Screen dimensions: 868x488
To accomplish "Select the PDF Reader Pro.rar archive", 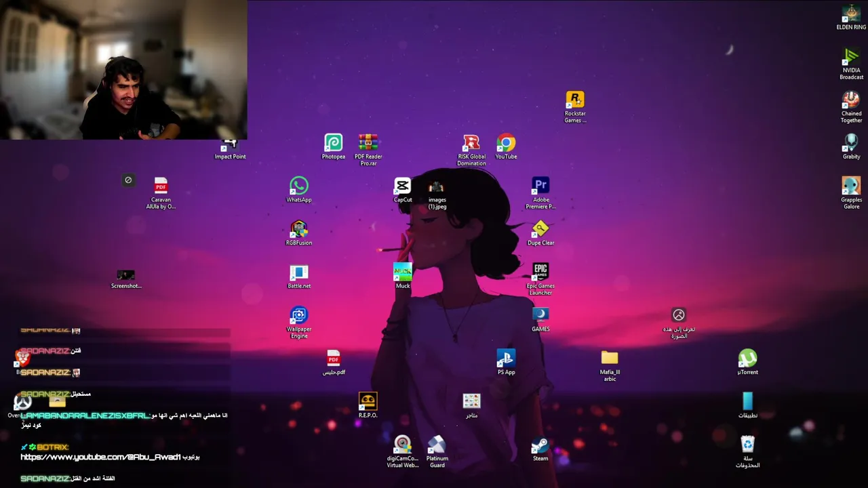I will point(368,150).
